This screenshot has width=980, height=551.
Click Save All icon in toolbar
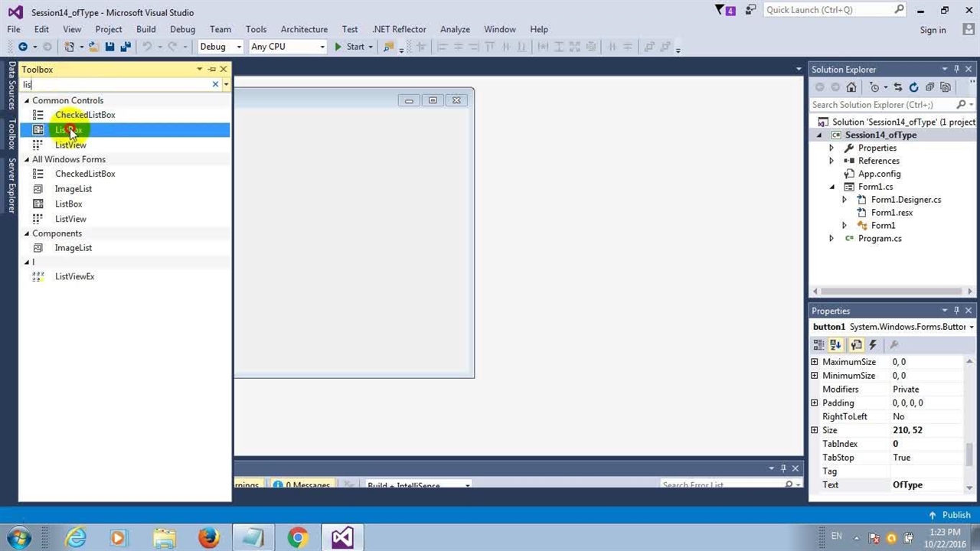click(125, 47)
